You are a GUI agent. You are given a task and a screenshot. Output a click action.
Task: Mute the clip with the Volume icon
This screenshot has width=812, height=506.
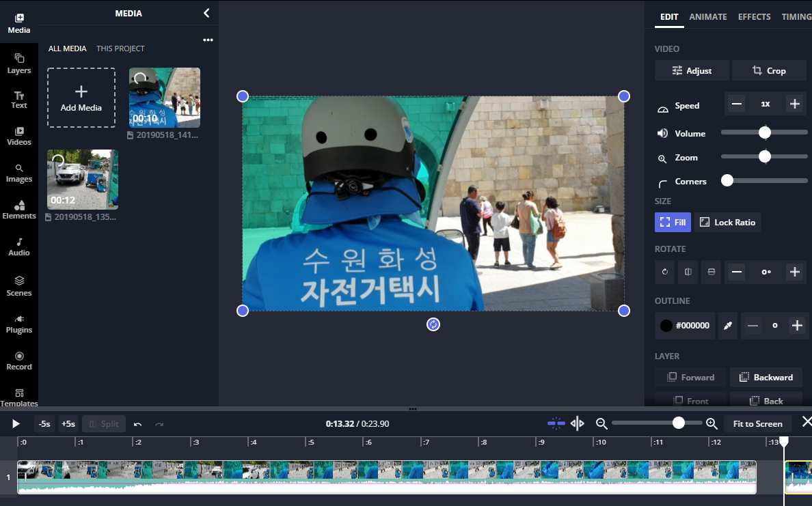tap(662, 133)
